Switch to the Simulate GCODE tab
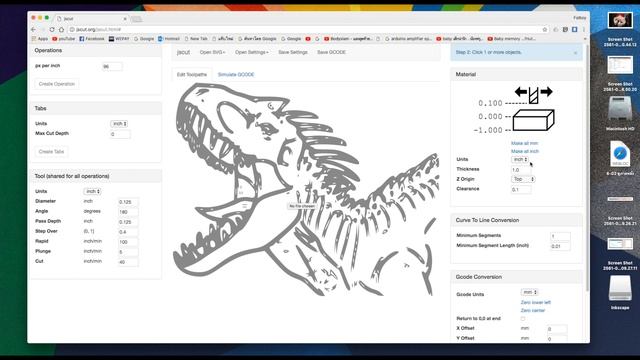The width and height of the screenshot is (640, 360). [236, 75]
